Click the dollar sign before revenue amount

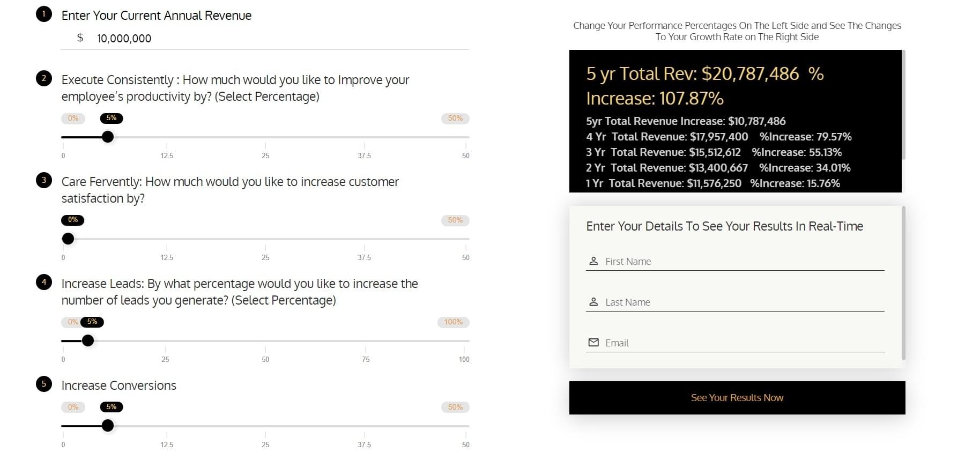[x=80, y=38]
